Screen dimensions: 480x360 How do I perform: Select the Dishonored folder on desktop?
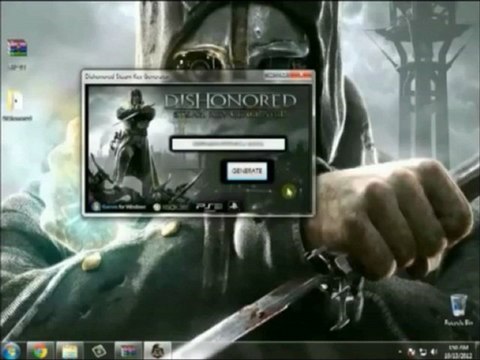17,105
